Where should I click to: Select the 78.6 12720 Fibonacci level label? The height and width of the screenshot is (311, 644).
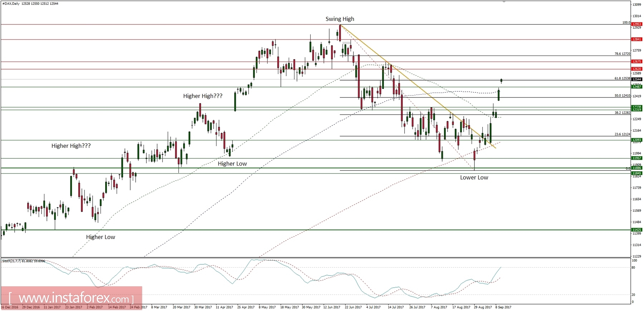[x=622, y=54]
